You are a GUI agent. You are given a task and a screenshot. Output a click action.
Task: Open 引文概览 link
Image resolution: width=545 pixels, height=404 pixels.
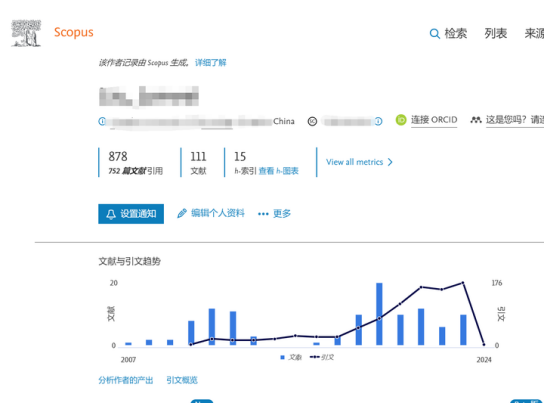[x=182, y=380]
